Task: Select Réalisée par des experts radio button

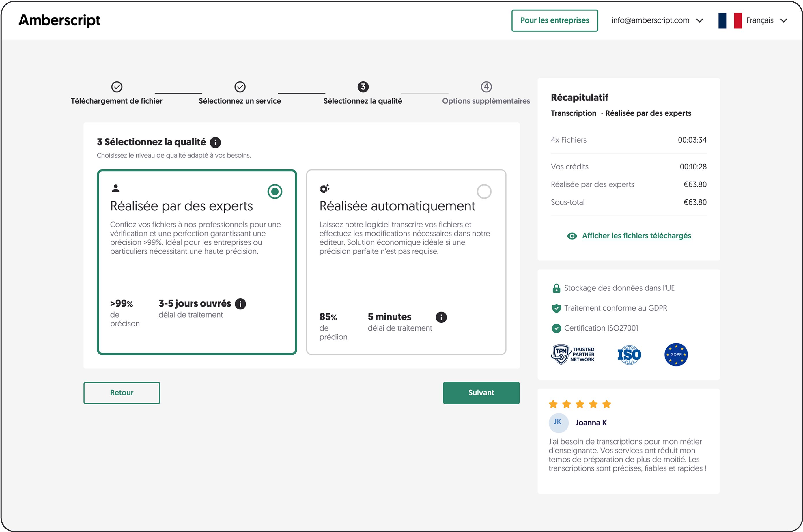Action: (x=274, y=192)
